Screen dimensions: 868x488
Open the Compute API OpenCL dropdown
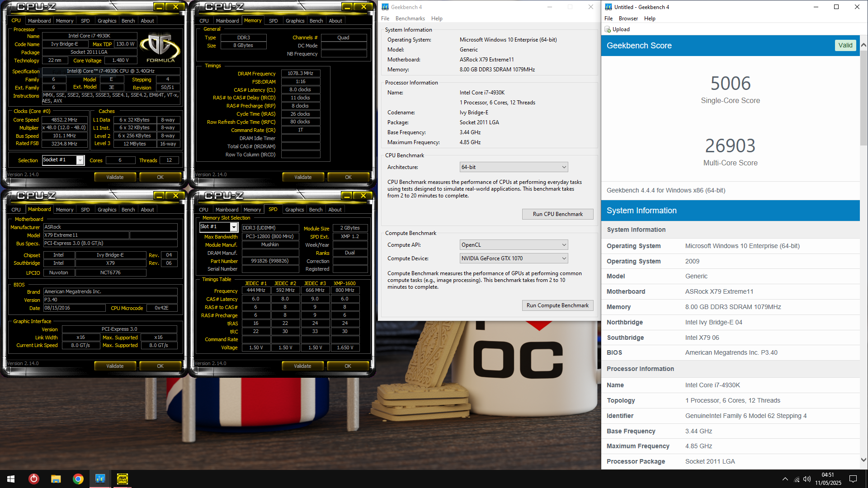[x=514, y=245]
